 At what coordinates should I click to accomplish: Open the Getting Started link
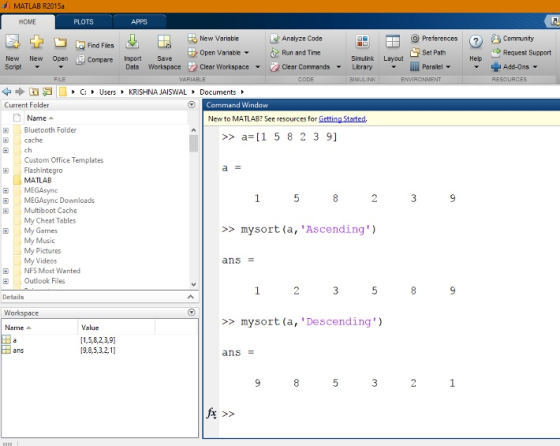pyautogui.click(x=342, y=119)
